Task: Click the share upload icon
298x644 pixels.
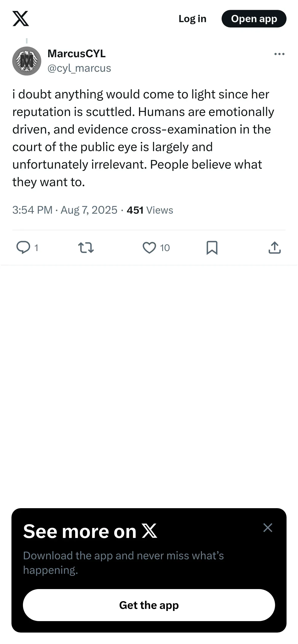Action: click(x=275, y=247)
